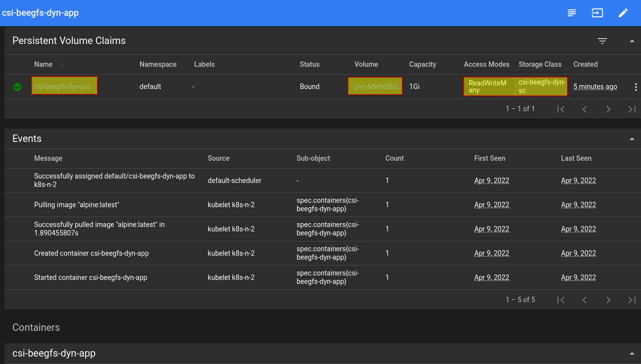Image resolution: width=641 pixels, height=364 pixels.
Task: Jump to last page of Events
Action: 632,300
